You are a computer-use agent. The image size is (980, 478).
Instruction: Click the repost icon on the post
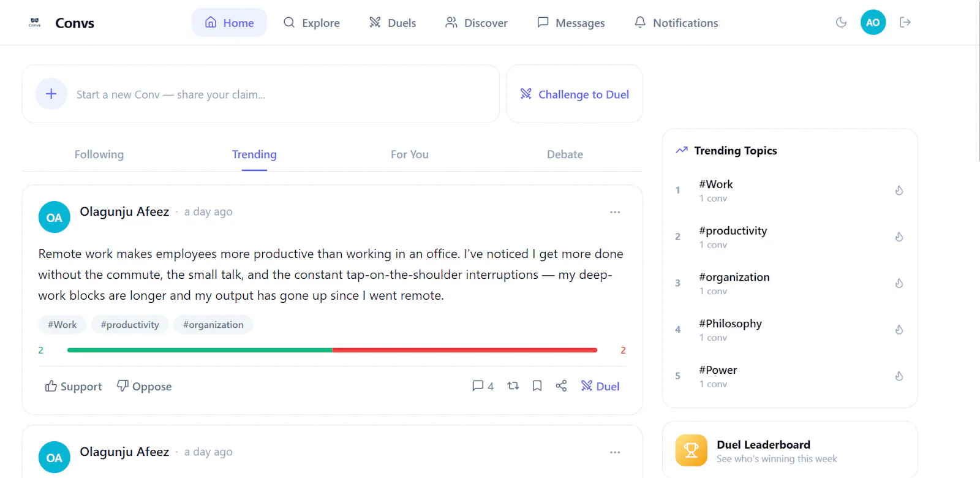513,386
